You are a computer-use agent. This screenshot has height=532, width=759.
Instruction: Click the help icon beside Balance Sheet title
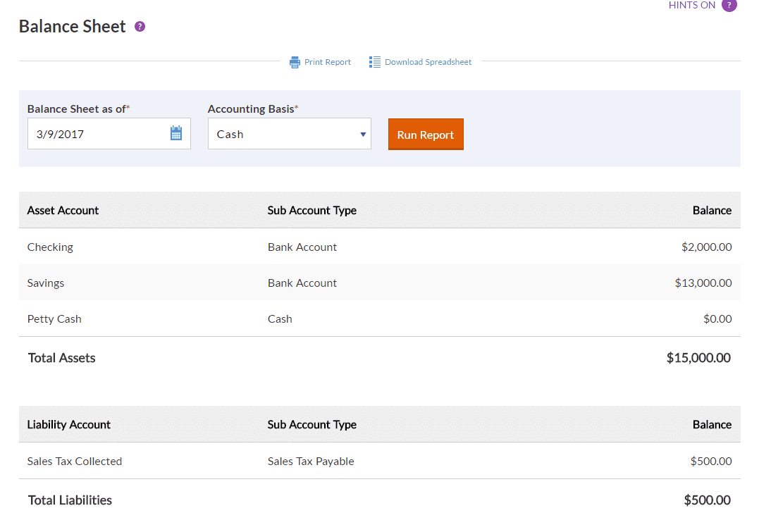(x=140, y=27)
